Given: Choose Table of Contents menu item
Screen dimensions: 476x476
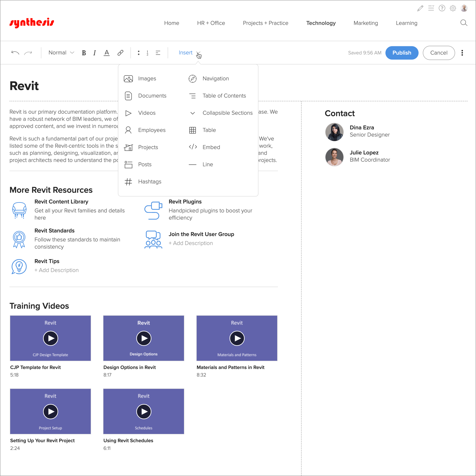Looking at the screenshot, I should [224, 96].
